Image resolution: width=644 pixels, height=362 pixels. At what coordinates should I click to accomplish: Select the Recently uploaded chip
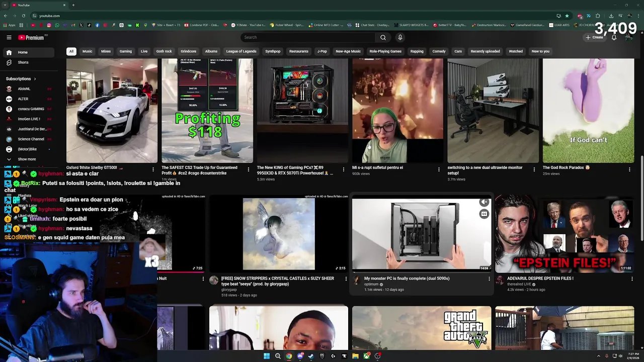pos(485,51)
